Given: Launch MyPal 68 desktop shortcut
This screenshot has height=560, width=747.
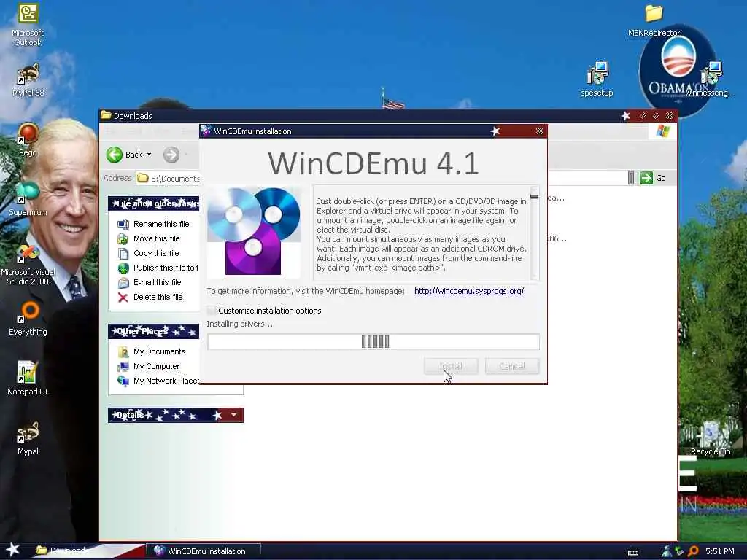Looking at the screenshot, I should point(28,80).
